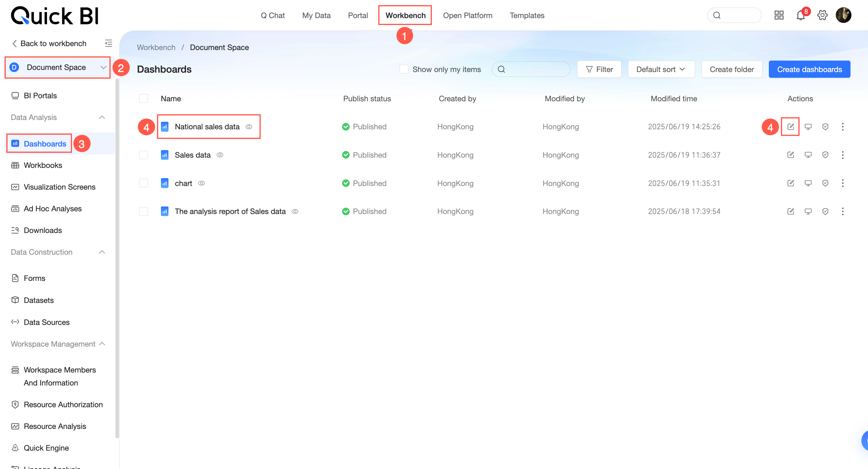This screenshot has height=469, width=868.
Task: Open the Document Space workspace dropdown
Action: point(58,68)
